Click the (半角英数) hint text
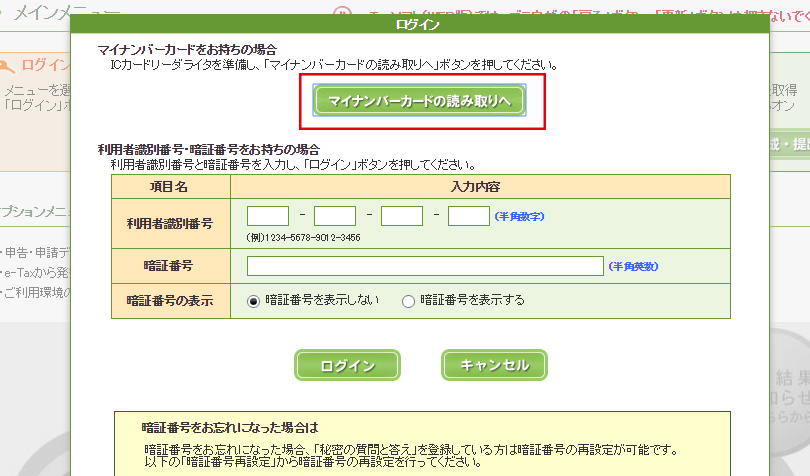The width and height of the screenshot is (810, 476). [x=633, y=266]
